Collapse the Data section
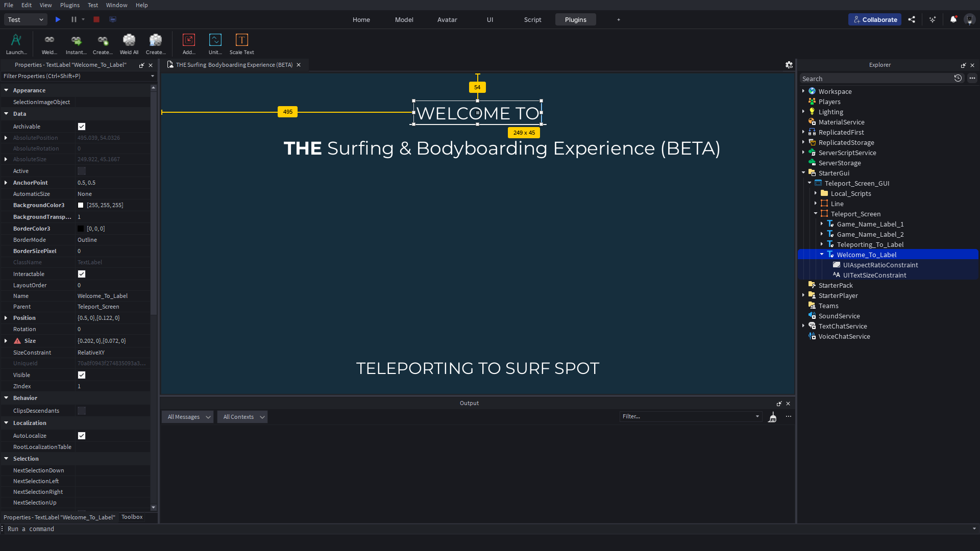Viewport: 980px width, 551px height. [6, 114]
